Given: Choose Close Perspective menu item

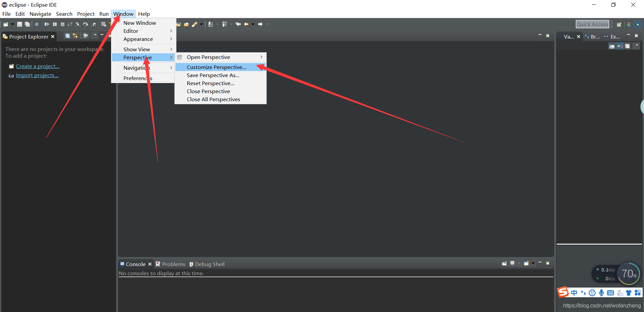Looking at the screenshot, I should tap(220, 91).
